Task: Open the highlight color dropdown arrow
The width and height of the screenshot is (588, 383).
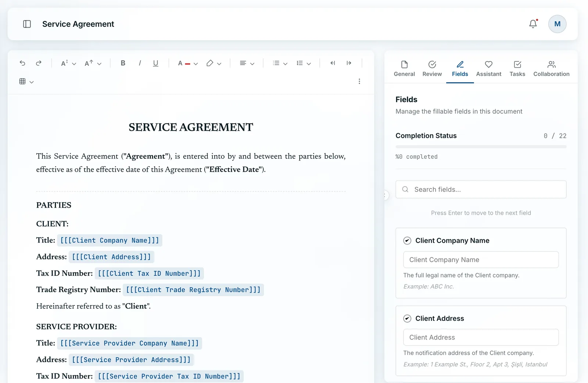Action: click(219, 64)
